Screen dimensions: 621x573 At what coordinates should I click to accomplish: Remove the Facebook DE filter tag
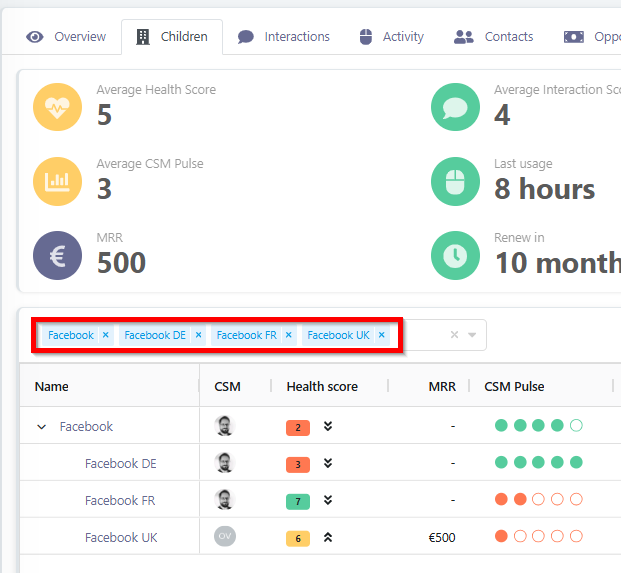[x=198, y=336]
